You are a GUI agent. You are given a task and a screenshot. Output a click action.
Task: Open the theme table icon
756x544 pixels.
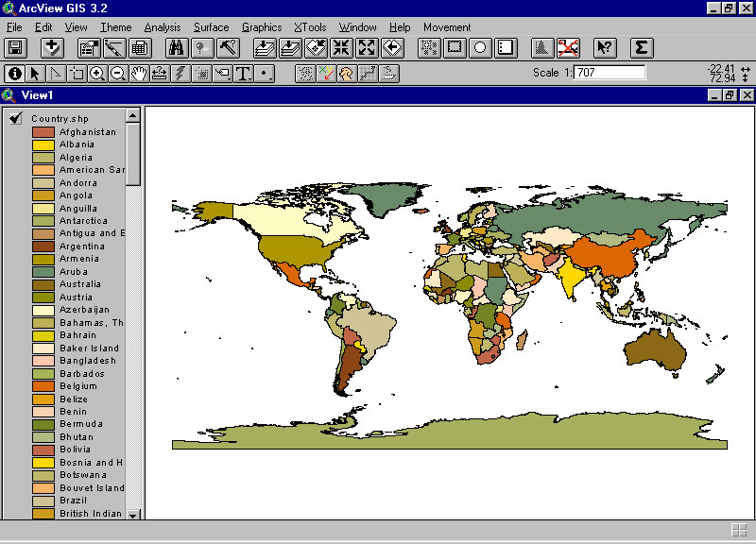[x=140, y=48]
